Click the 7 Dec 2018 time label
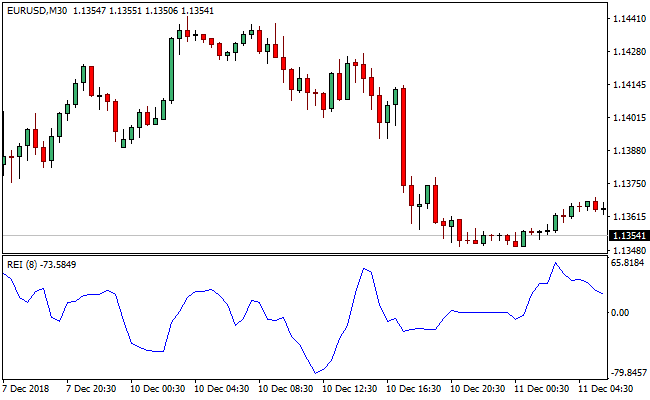 26,389
